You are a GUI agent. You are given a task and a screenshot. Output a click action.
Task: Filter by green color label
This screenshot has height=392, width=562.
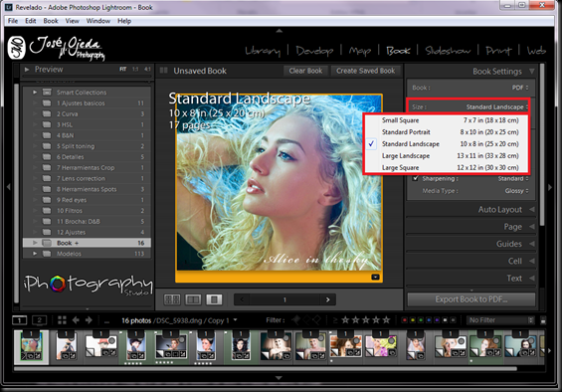(421, 320)
